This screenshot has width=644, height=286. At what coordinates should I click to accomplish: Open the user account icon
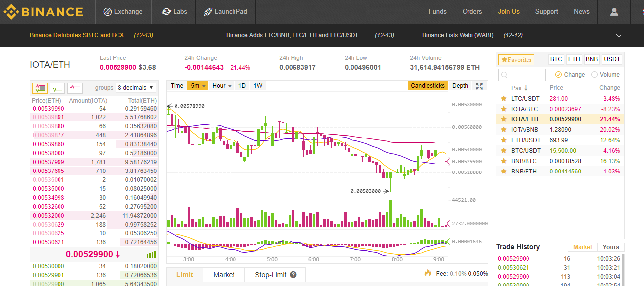614,12
